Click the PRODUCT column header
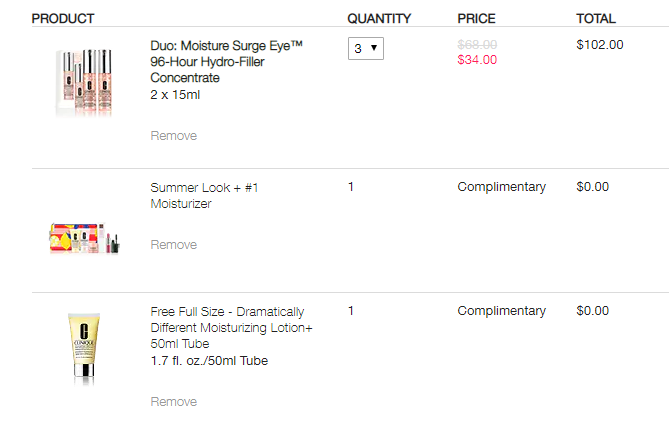This screenshot has height=425, width=669. pos(63,18)
